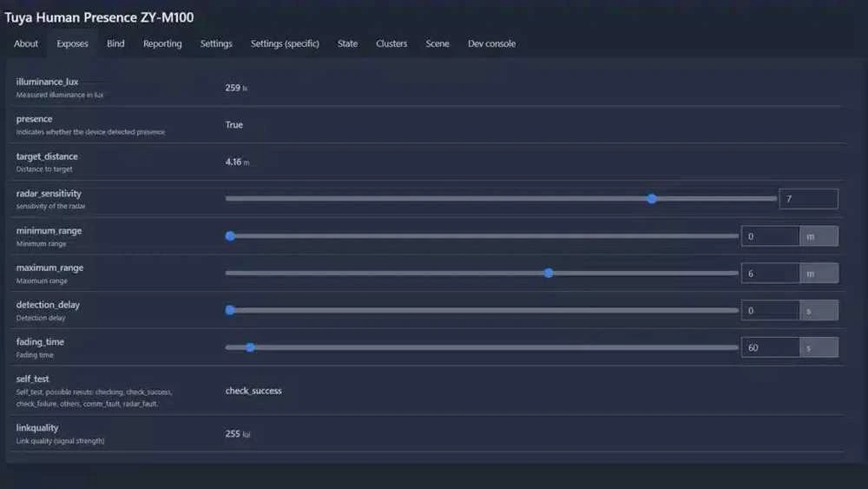The width and height of the screenshot is (868, 489).
Task: Focus the radar_sensitivity value field showing 7
Action: [808, 199]
